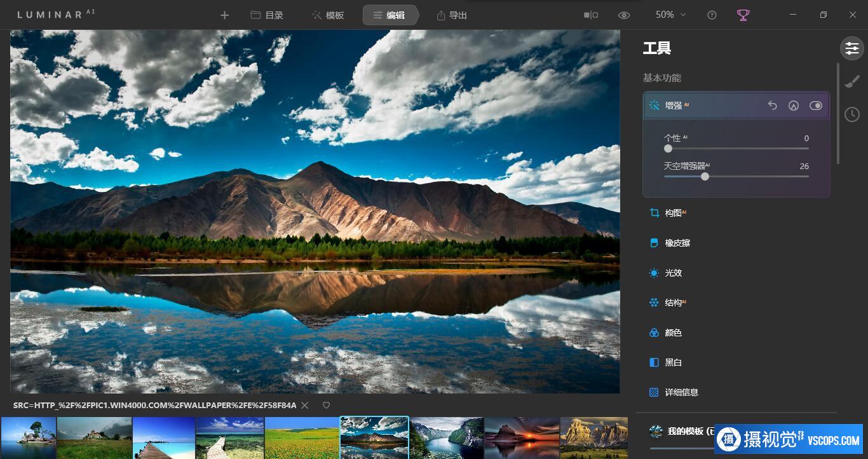The width and height of the screenshot is (868, 459).
Task: Click the tools sliders icon in sidebar
Action: click(x=851, y=48)
